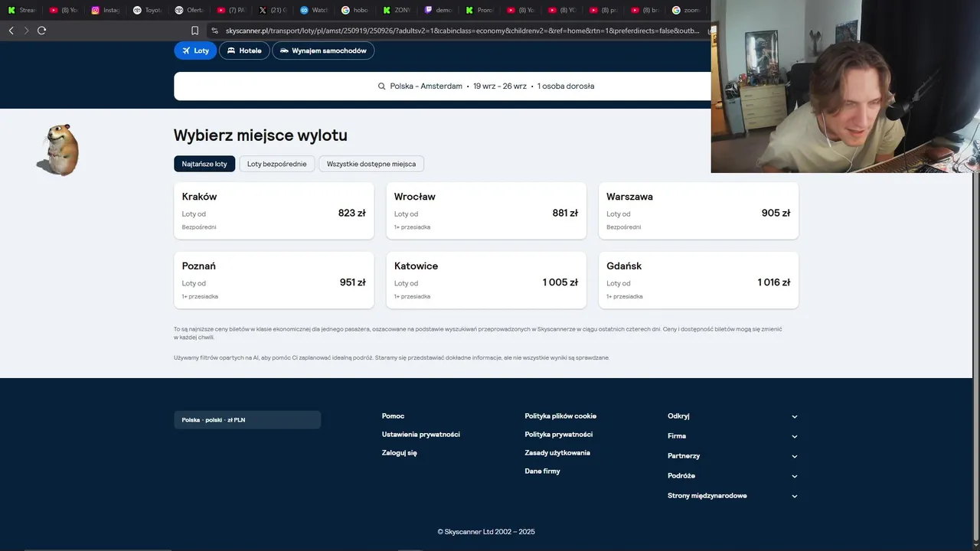
Task: Select the Loty bezpośrednie filter
Action: (x=276, y=164)
